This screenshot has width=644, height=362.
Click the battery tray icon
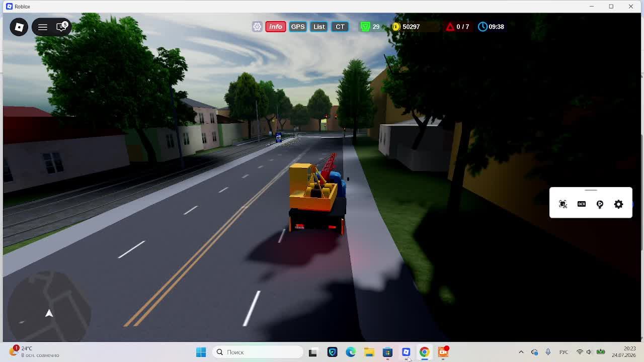point(601,352)
